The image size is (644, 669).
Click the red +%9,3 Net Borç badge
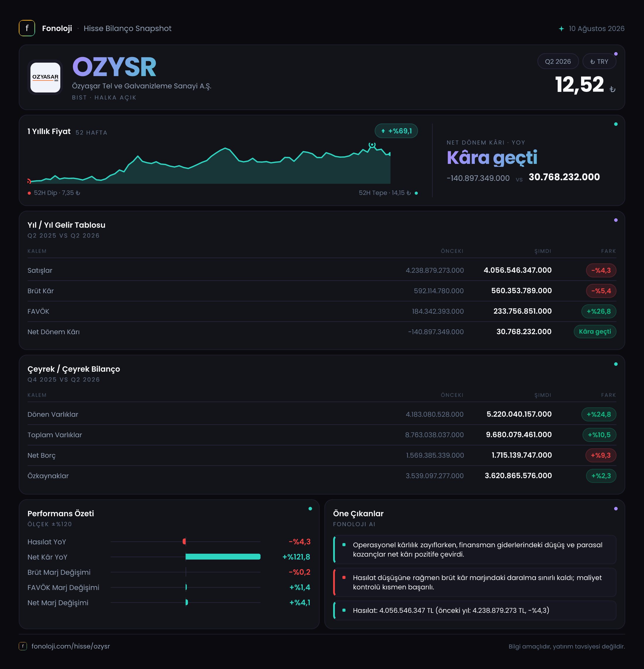[601, 455]
